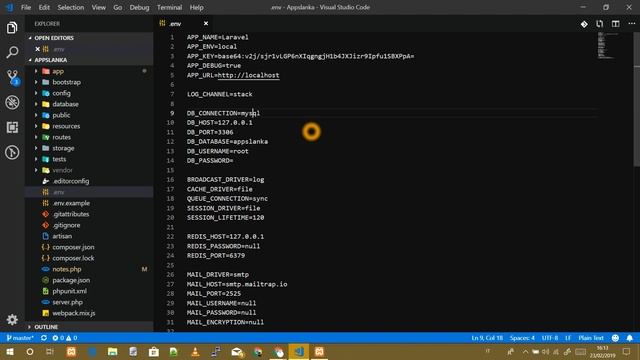The image size is (640, 360).
Task: Click the feedback smiley icon
Action: point(615,338)
